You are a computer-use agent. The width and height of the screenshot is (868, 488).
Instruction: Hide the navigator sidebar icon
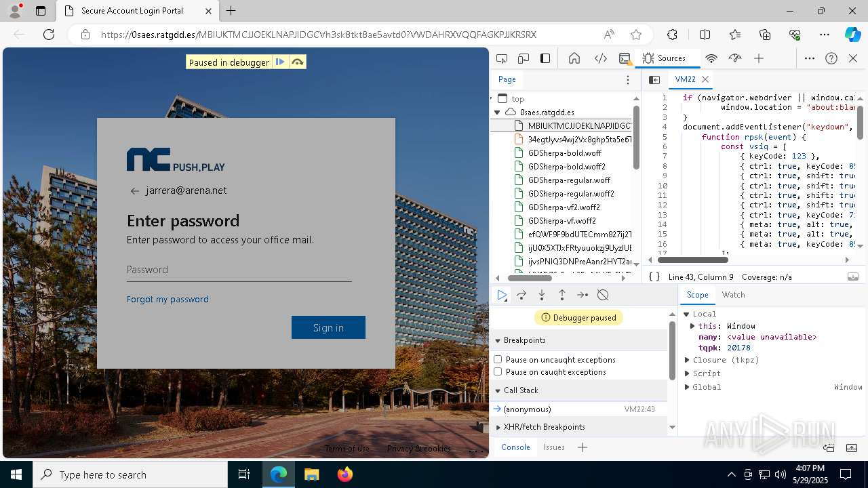pyautogui.click(x=654, y=79)
